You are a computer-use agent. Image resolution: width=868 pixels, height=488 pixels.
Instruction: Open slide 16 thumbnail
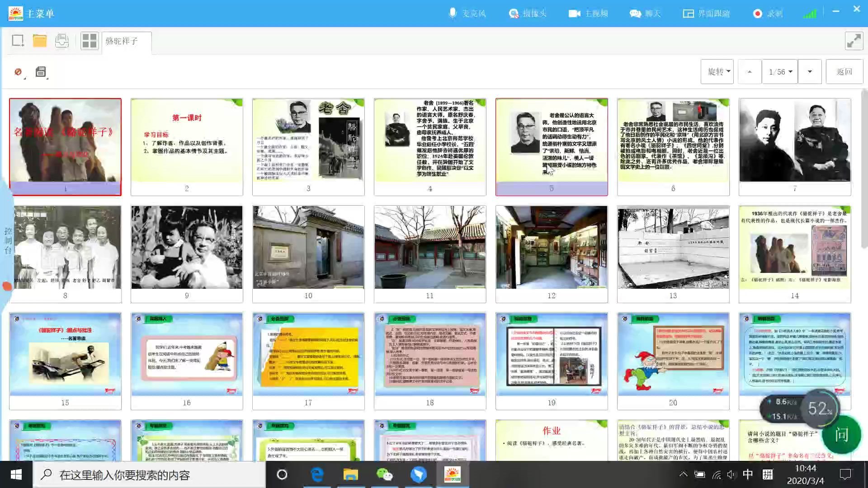(x=187, y=361)
